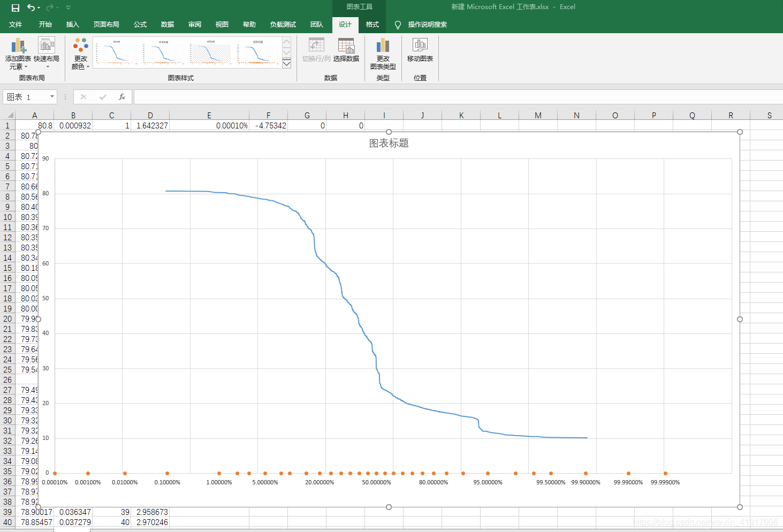Select the second chart style thumbnail
783x532 pixels.
pos(164,52)
